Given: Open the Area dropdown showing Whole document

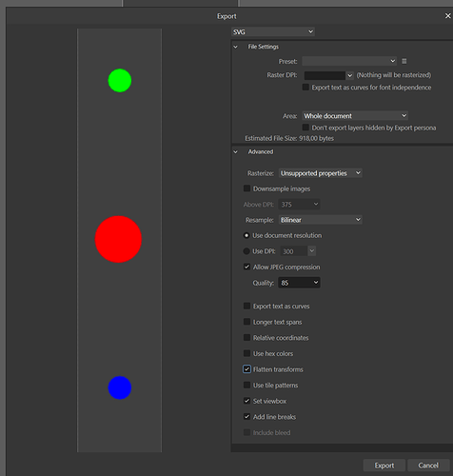Looking at the screenshot, I should point(355,116).
